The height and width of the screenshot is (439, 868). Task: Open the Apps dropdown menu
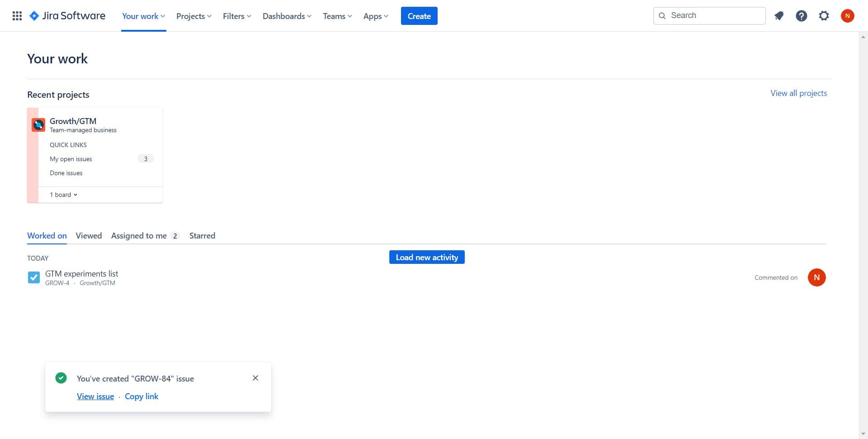[375, 16]
